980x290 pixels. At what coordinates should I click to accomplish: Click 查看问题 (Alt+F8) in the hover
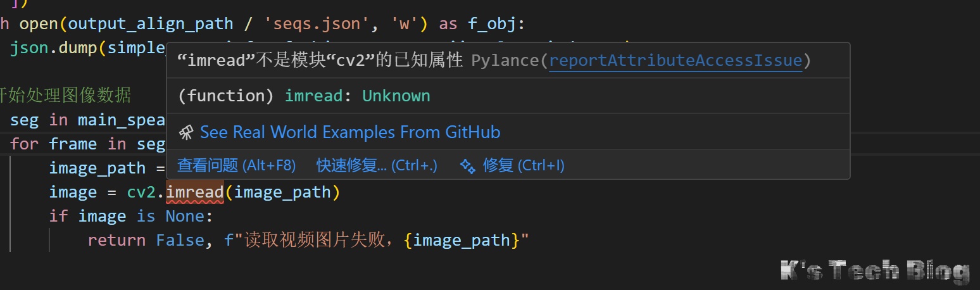236,166
